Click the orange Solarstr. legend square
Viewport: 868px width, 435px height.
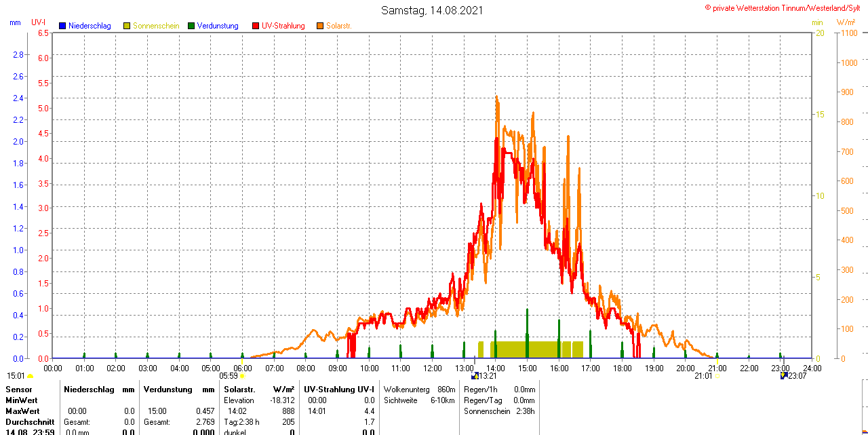[x=320, y=26]
